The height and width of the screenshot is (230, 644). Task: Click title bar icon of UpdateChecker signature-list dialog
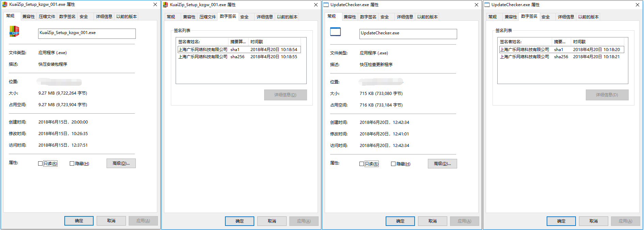click(487, 5)
